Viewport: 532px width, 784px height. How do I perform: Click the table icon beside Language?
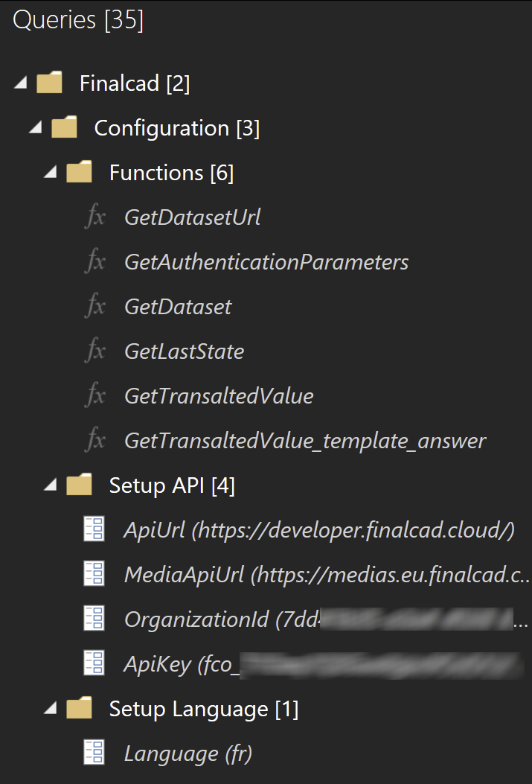click(94, 753)
